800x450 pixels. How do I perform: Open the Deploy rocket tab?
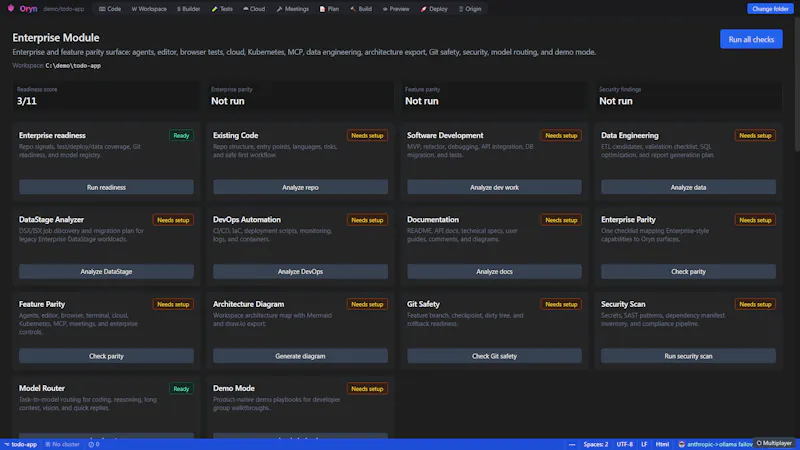coord(434,9)
